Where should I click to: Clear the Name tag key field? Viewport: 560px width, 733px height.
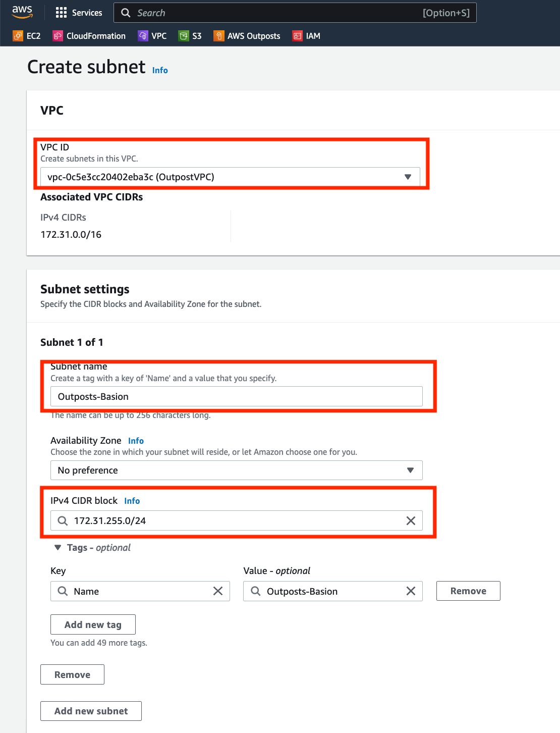click(x=218, y=591)
